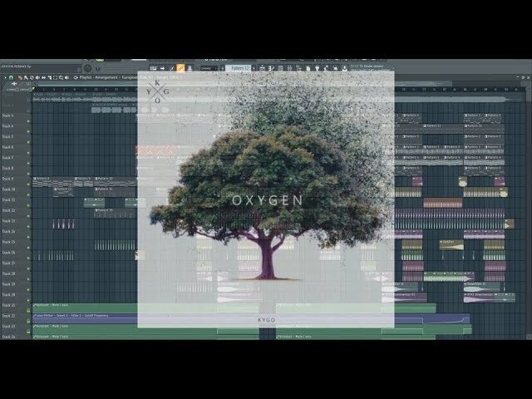Click the diagonal arrow icon in top toolbar
Screen dimensions: 532x399
pos(335,68)
